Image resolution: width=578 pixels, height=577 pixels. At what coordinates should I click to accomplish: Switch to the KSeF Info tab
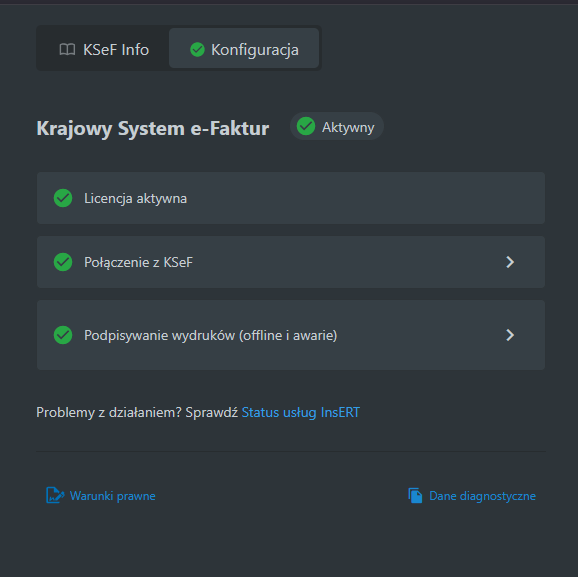coord(104,49)
